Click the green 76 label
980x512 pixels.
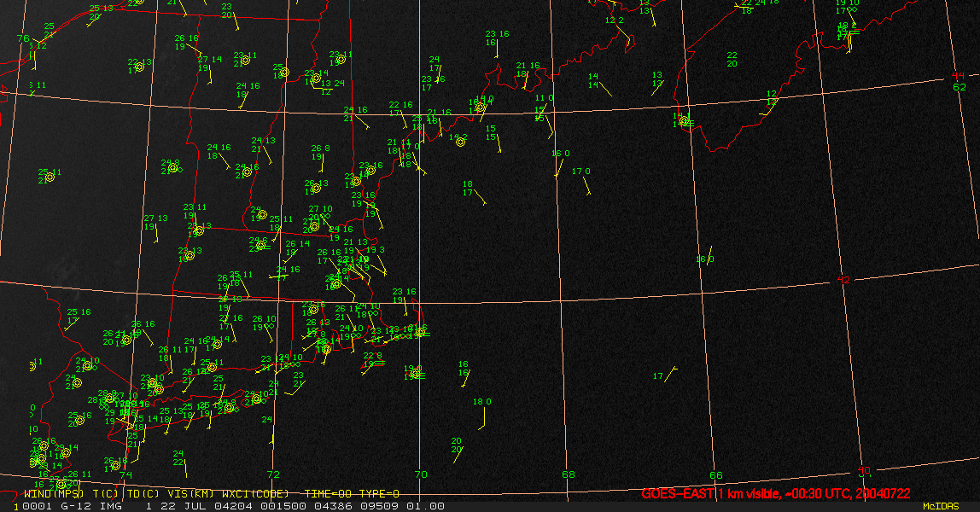pyautogui.click(x=23, y=38)
